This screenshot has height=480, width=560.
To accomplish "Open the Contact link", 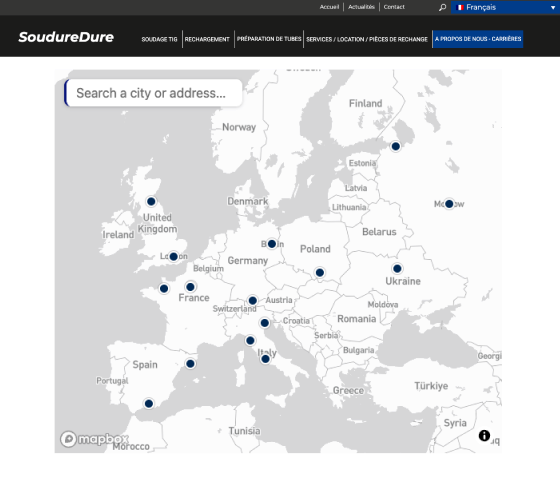I will click(394, 7).
